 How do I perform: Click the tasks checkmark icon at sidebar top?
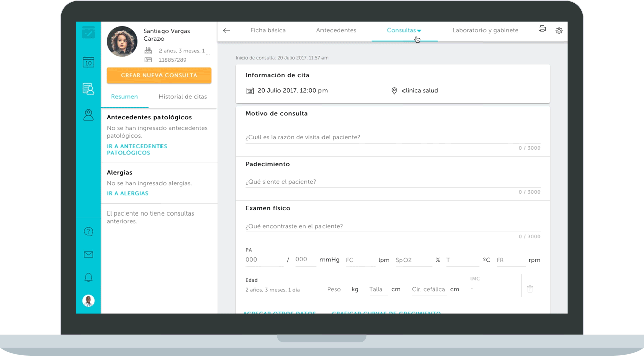pyautogui.click(x=88, y=32)
